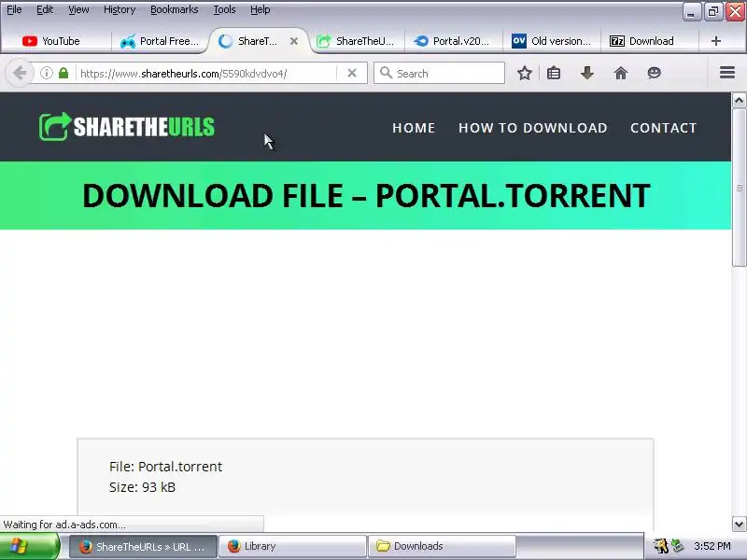Screen dimensions: 747x560
Task: Open the Help menu
Action: [261, 9]
